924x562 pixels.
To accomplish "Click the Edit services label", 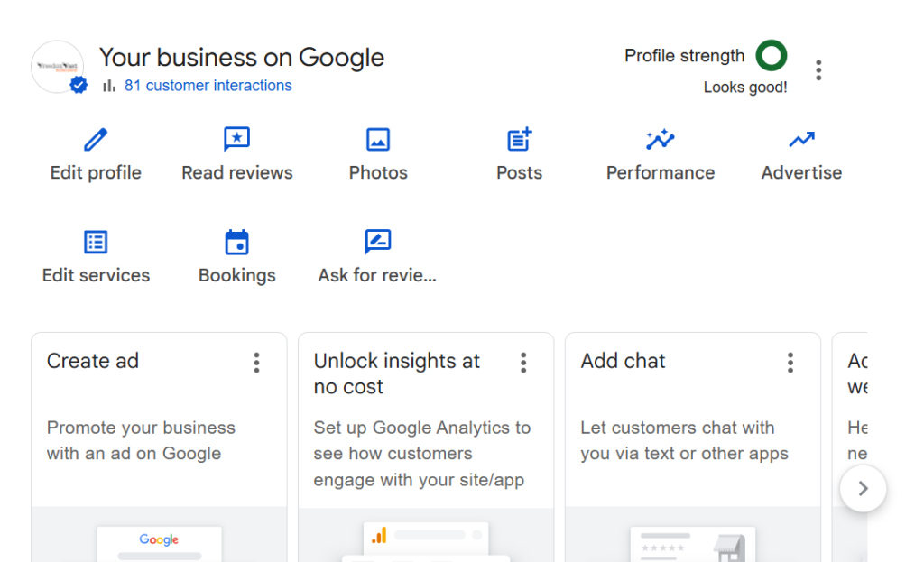I will (96, 275).
